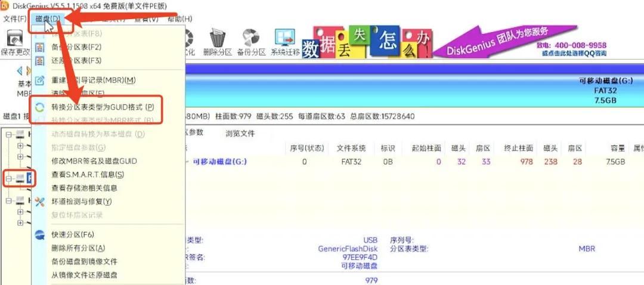Click the 7.5GB capacity cell in the table

point(614,162)
